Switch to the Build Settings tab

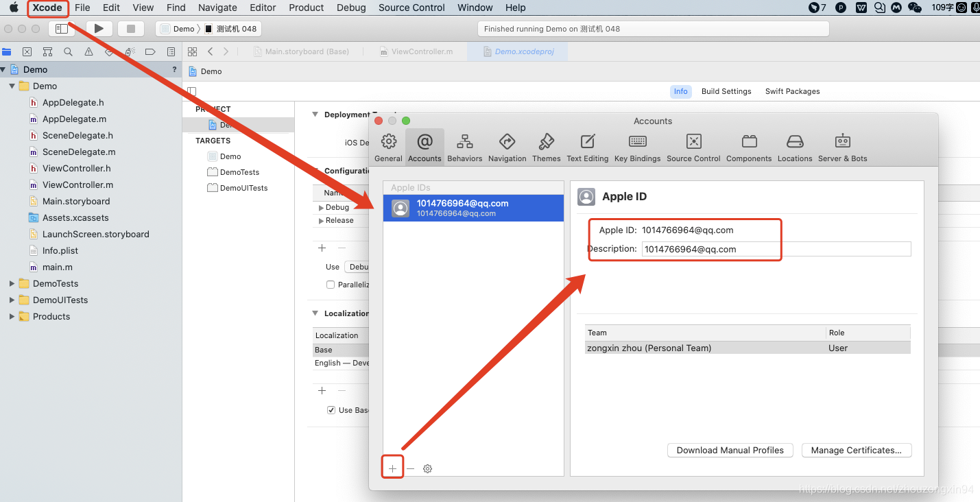(726, 91)
